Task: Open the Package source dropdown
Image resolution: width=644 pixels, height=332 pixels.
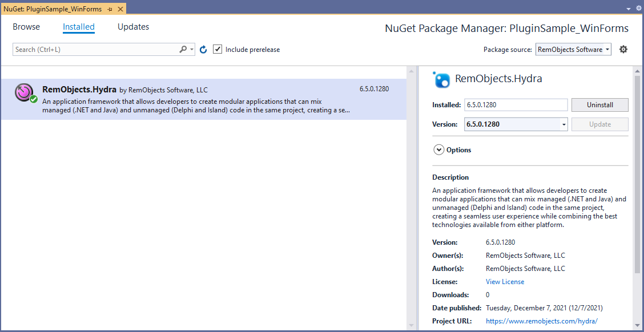Action: pos(573,49)
